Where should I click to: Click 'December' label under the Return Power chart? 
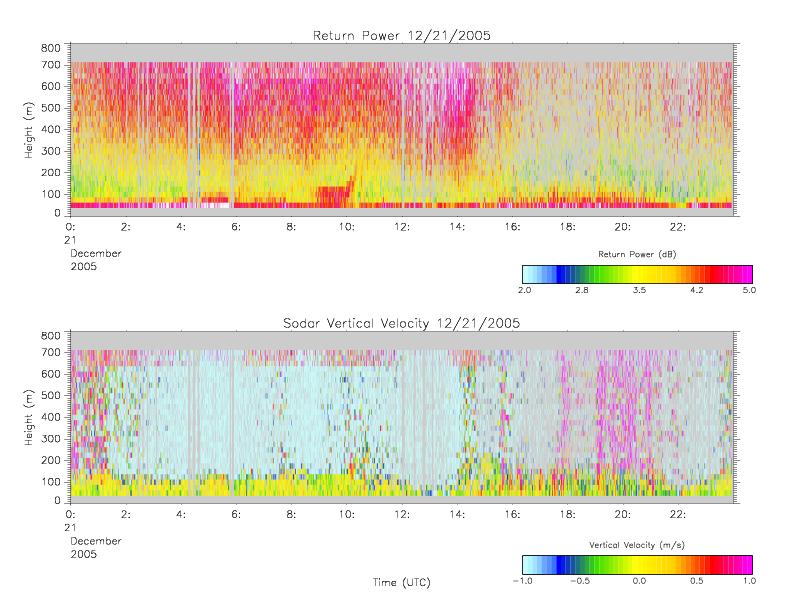[96, 253]
